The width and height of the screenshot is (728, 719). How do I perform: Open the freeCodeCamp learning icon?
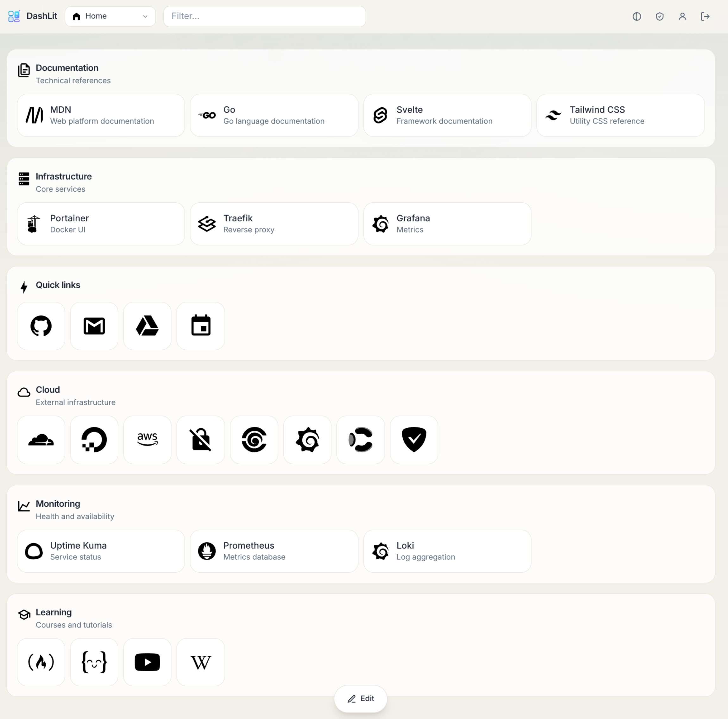pos(41,662)
